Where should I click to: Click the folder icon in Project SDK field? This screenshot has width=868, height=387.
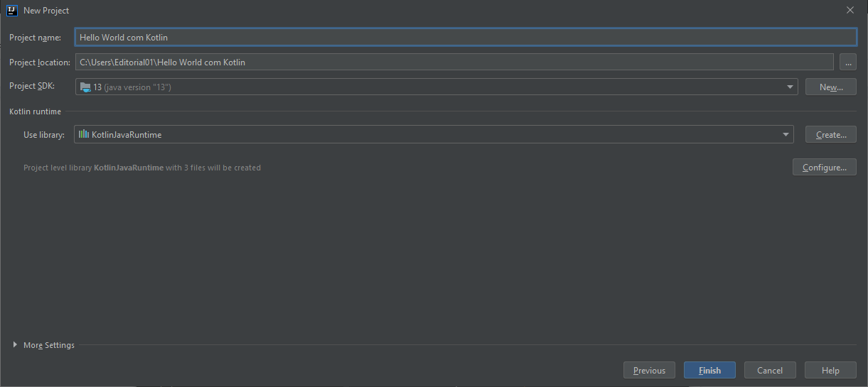[85, 87]
